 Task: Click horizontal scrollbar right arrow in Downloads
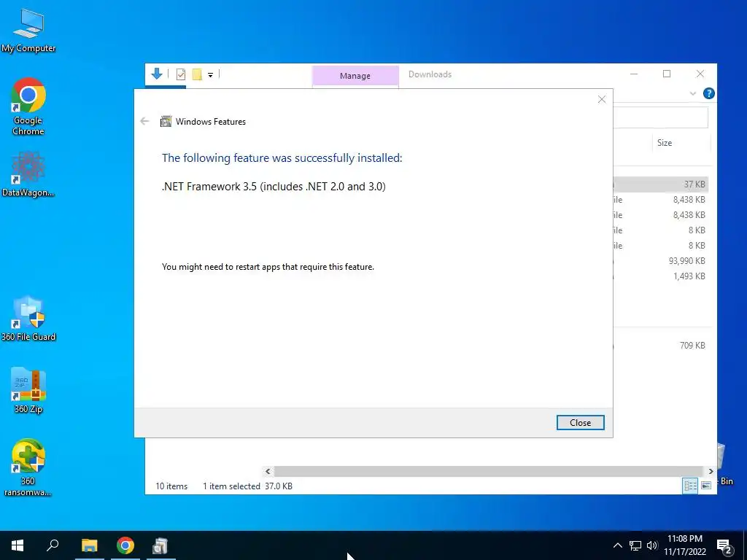pyautogui.click(x=711, y=472)
